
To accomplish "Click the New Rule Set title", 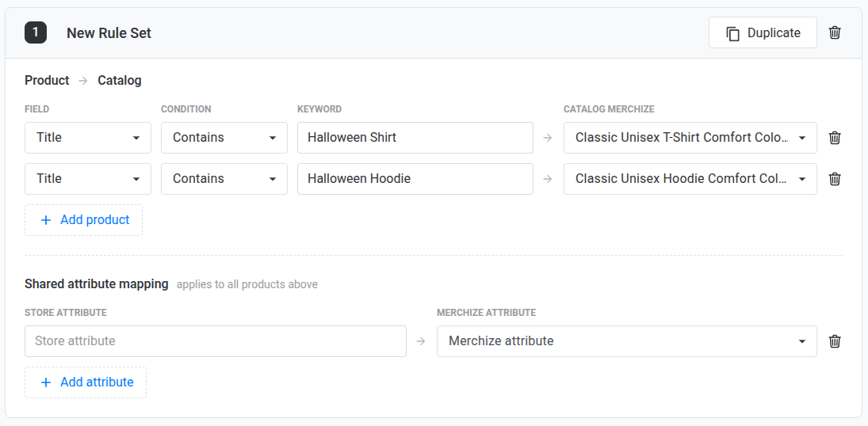I will tap(109, 33).
